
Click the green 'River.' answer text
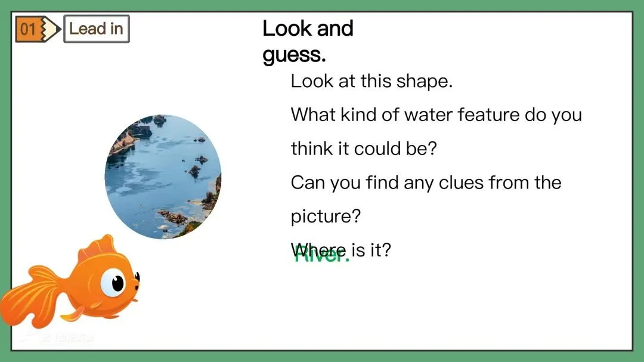pos(321,255)
